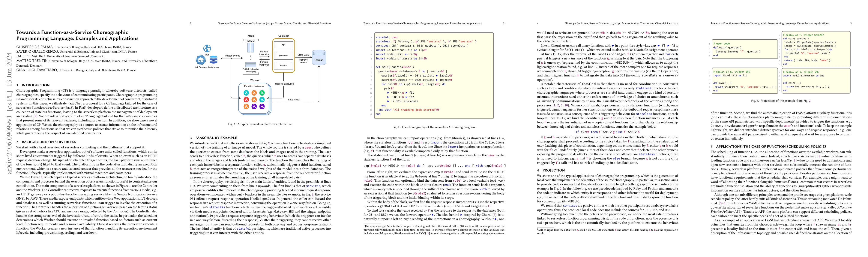Click the stacked bars above Publish-subscribe messaging
The image size is (868, 257).
click(x=251, y=65)
